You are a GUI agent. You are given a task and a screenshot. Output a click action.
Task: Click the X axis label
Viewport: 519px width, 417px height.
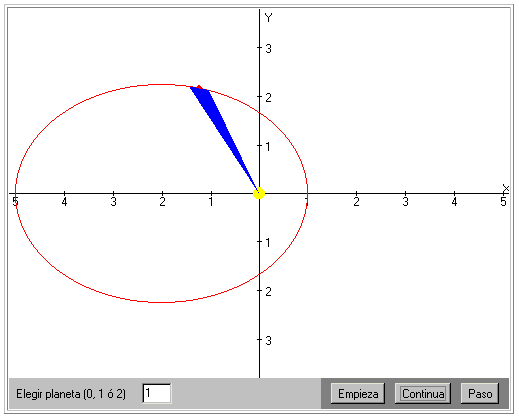pos(506,189)
